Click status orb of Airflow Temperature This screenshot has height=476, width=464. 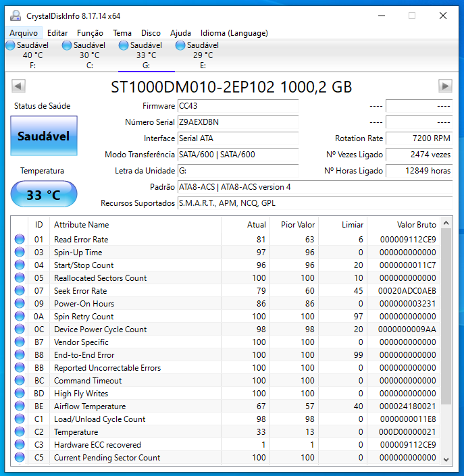click(x=20, y=406)
